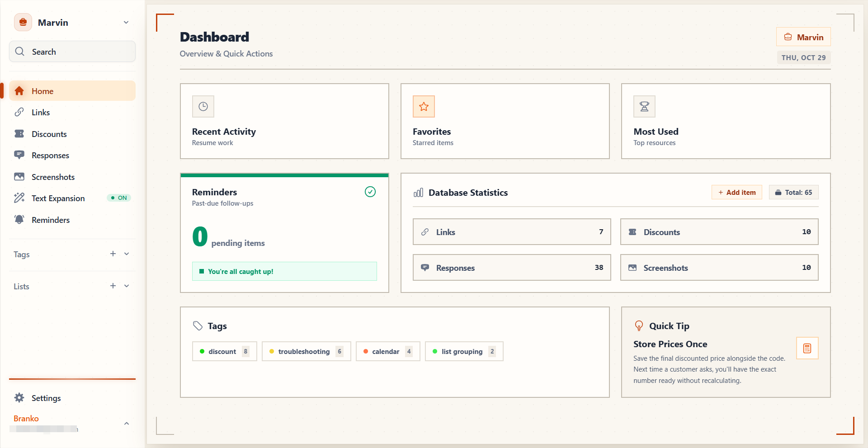Open the Discounts statistics row
This screenshot has height=448, width=868.
click(719, 232)
